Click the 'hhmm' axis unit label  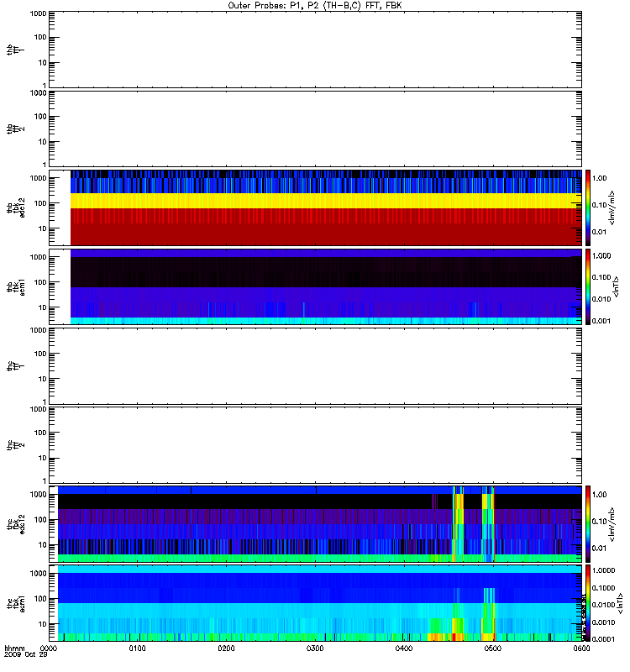click(x=14, y=648)
